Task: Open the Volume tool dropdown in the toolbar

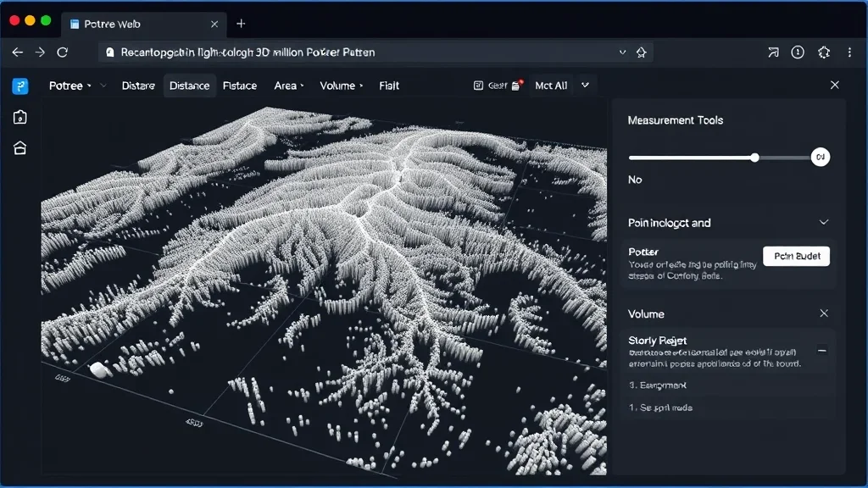Action: [x=340, y=86]
